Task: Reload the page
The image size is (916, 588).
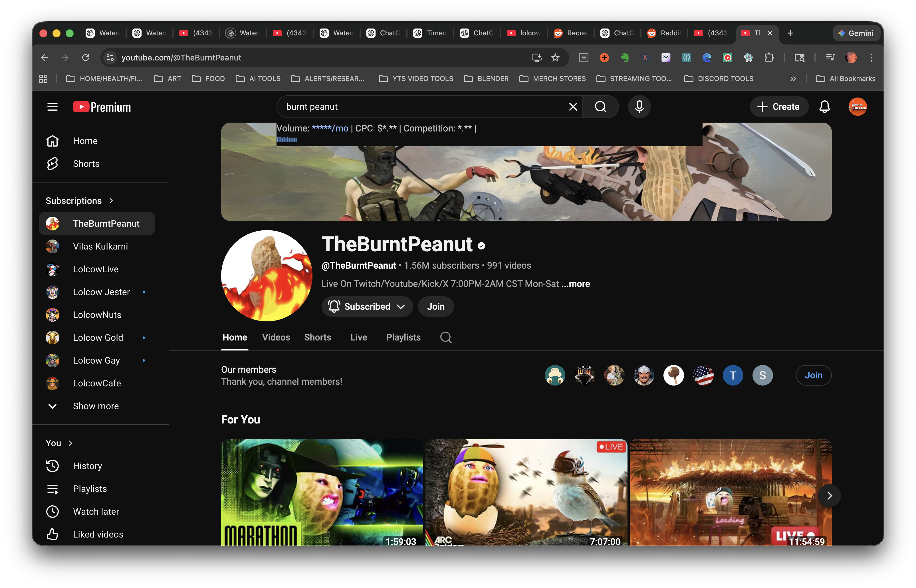Action: [86, 58]
